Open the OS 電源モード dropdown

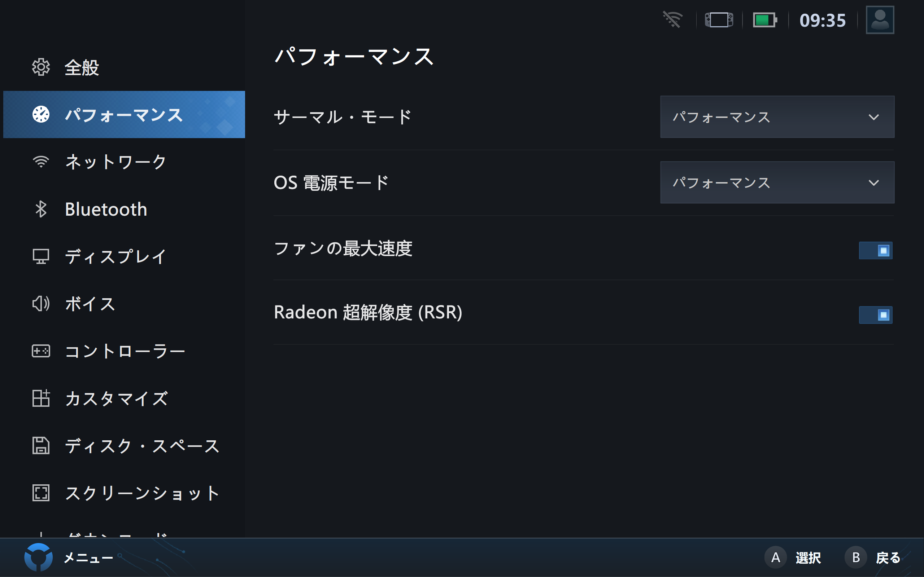tap(777, 182)
